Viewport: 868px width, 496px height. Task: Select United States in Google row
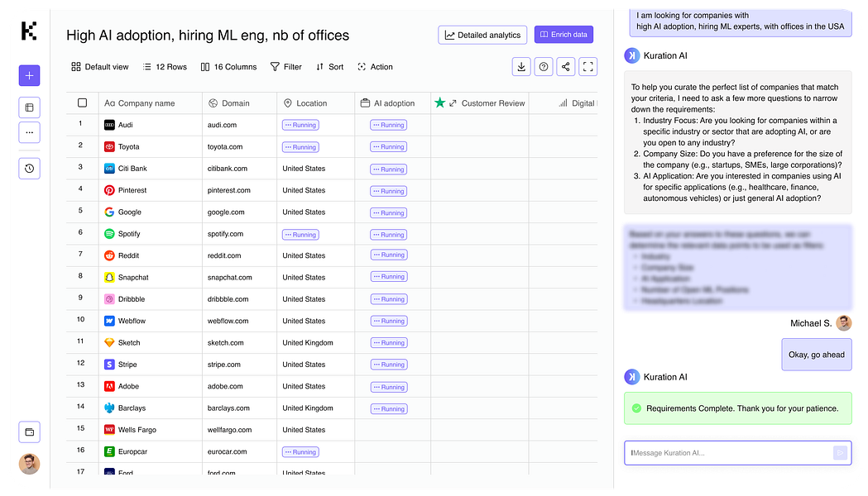pyautogui.click(x=304, y=212)
